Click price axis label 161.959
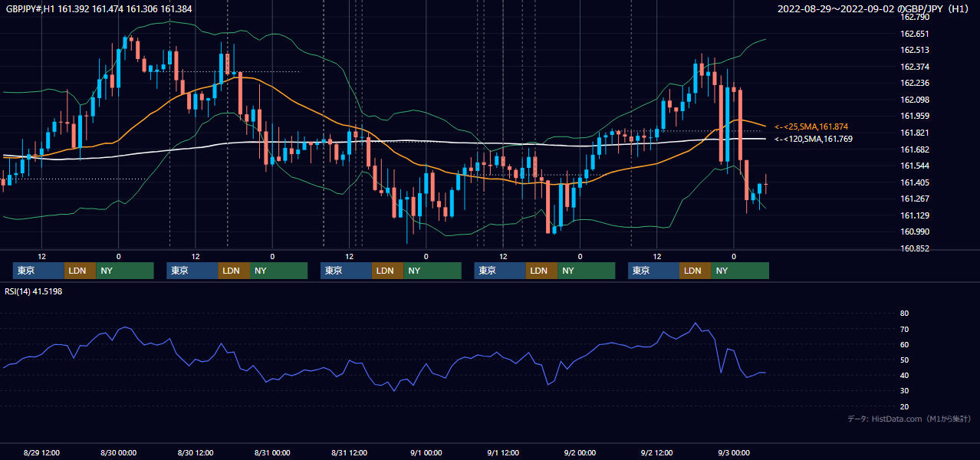980x460 pixels. [915, 117]
